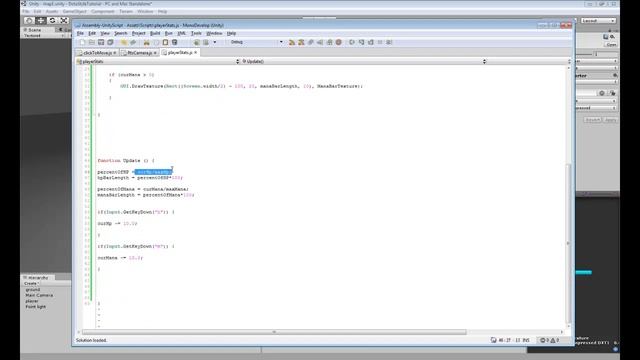
Task: Open the Project menu in MonoDevelop
Action: (x=138, y=33)
